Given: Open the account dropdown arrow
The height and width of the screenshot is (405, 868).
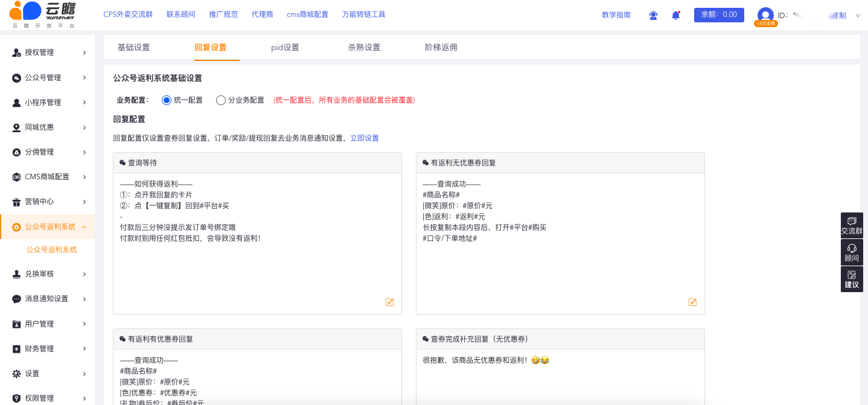Looking at the screenshot, I should click(858, 16).
